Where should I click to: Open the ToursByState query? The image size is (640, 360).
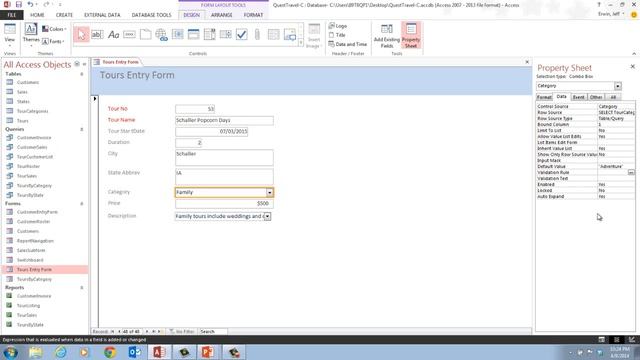point(30,195)
